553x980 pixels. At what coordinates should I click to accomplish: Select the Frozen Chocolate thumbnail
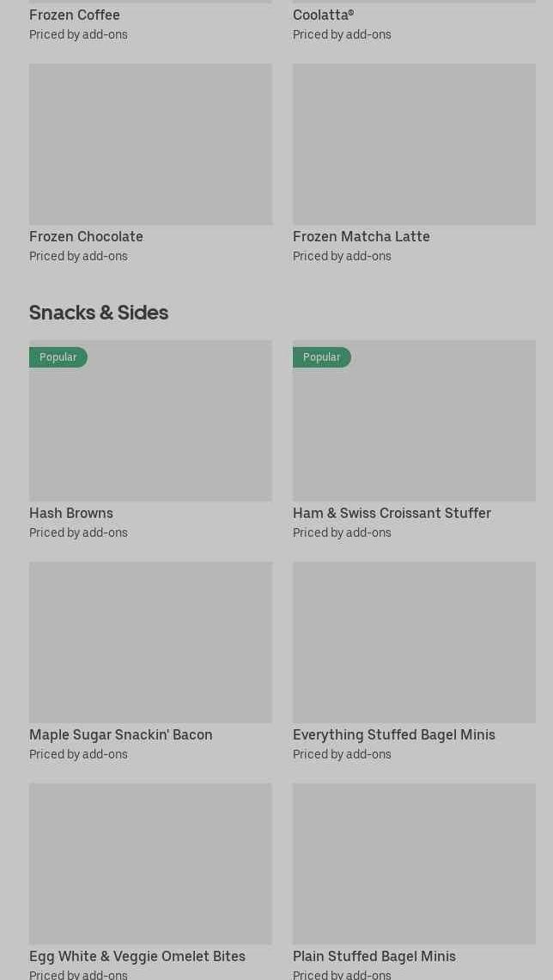pyautogui.click(x=150, y=144)
